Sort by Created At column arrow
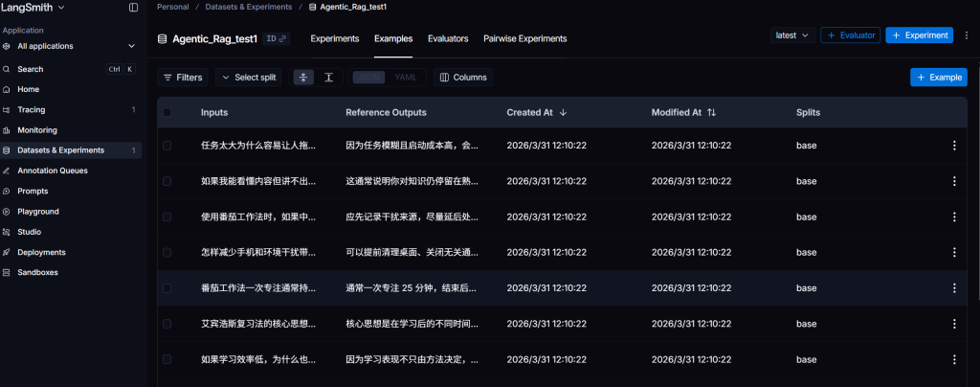980x387 pixels. tap(563, 113)
